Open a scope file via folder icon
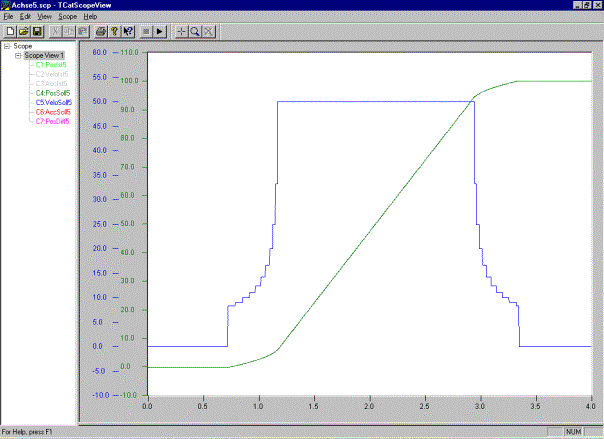 [21, 31]
